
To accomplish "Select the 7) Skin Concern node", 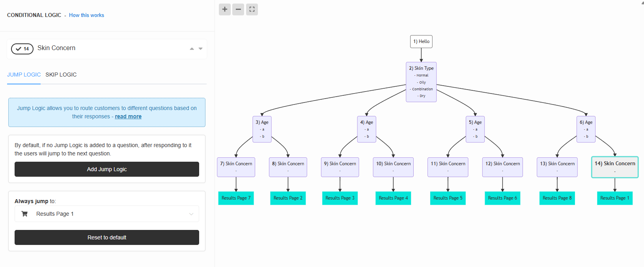I will point(236,167).
